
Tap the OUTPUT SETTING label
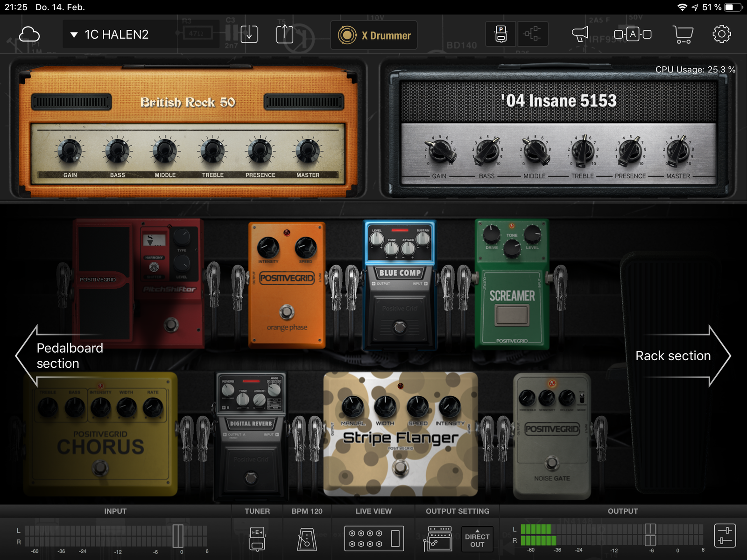click(x=458, y=511)
